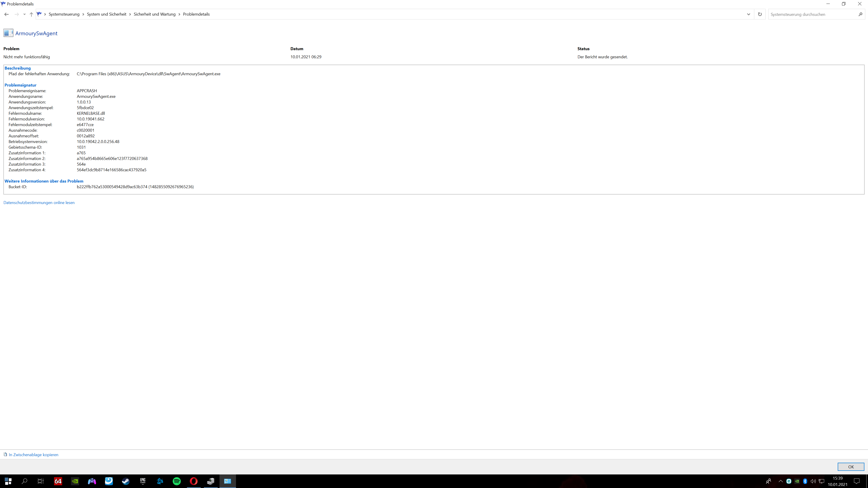Click the faulting application path text
This screenshot has width=868, height=488.
(x=149, y=74)
